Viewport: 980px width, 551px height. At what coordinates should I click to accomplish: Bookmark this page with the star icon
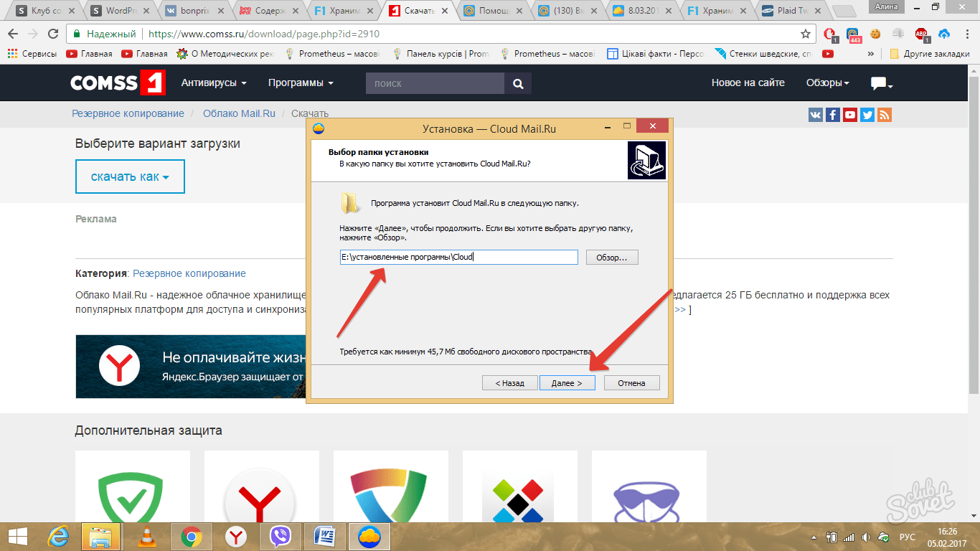806,34
